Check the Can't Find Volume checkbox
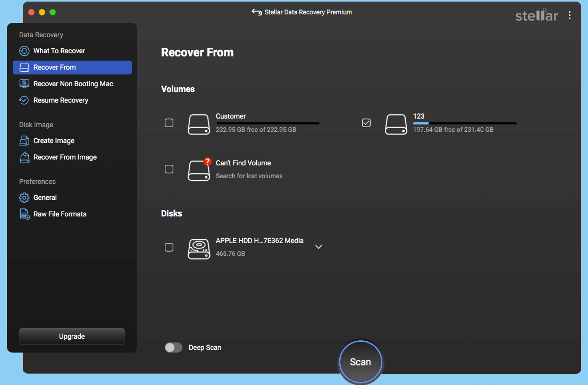 tap(169, 169)
